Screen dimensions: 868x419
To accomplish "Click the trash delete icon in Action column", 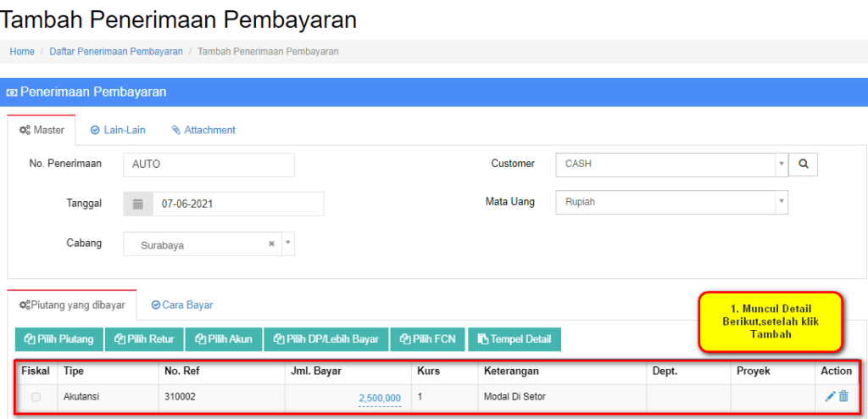I will (843, 396).
